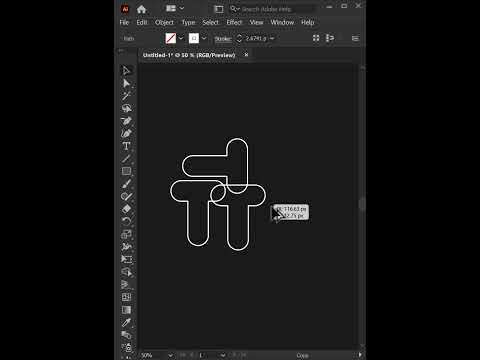Open the zoom level dropdown
Screen dimensions: 480x360
tap(170, 355)
